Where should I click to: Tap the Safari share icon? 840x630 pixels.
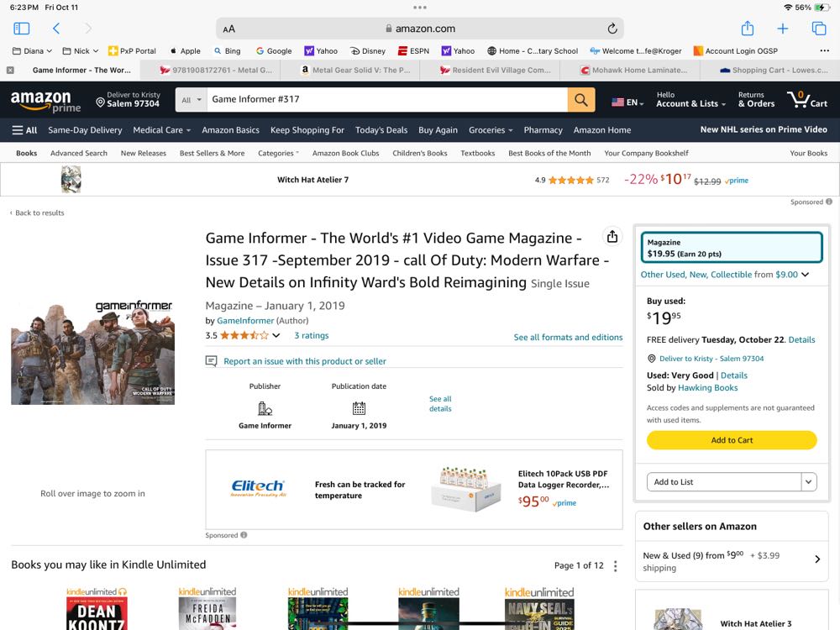747,29
